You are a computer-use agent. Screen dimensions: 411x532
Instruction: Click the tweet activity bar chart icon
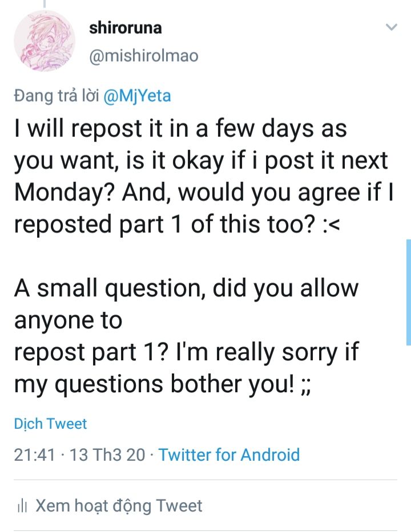[x=22, y=506]
